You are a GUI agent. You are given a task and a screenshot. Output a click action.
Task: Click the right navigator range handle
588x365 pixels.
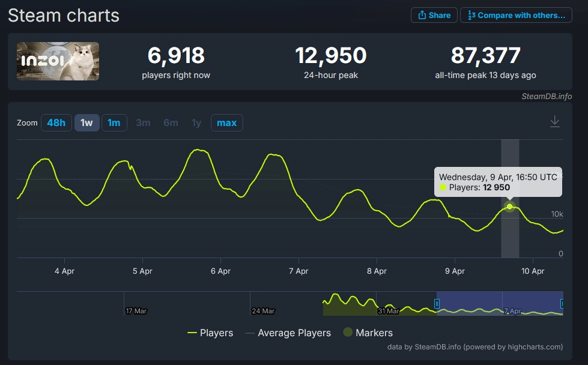(x=562, y=304)
